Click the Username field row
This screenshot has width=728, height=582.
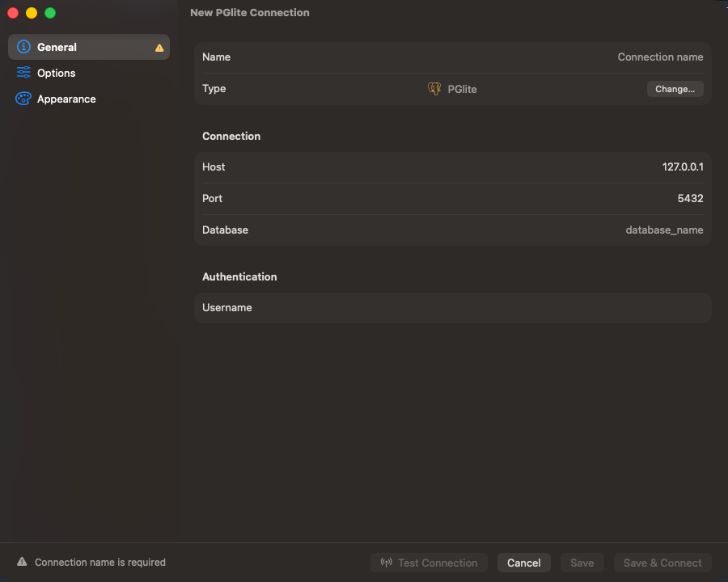(453, 308)
